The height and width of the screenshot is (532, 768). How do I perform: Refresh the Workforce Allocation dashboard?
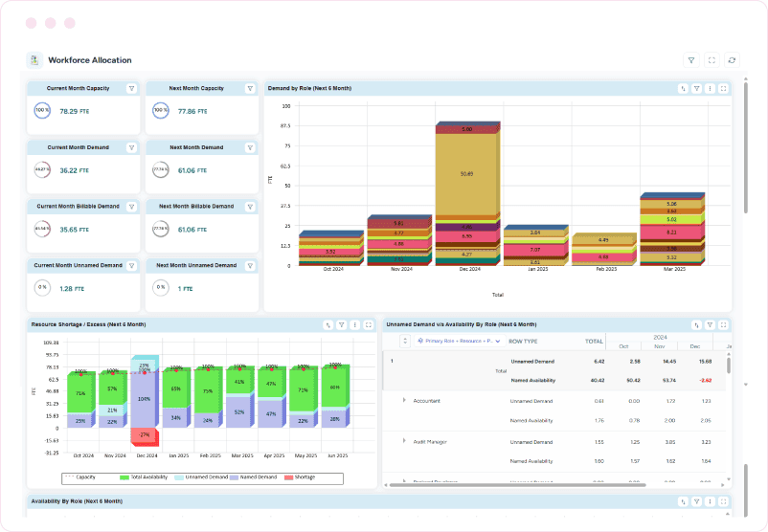(732, 60)
